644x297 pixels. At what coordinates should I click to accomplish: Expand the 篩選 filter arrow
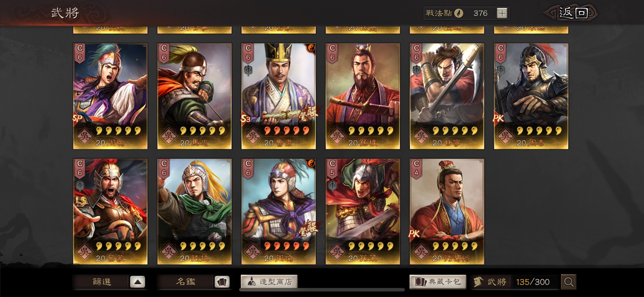click(x=137, y=282)
